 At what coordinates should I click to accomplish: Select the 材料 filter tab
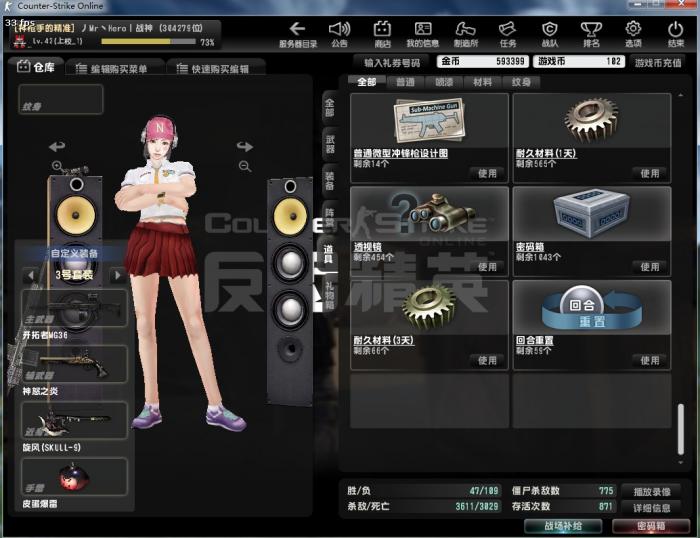click(482, 82)
